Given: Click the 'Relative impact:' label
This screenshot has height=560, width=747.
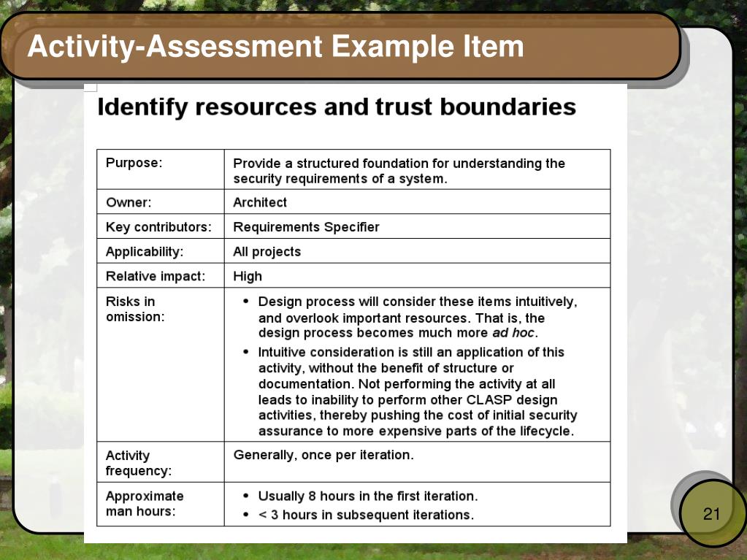Looking at the screenshot, I should (x=156, y=276).
